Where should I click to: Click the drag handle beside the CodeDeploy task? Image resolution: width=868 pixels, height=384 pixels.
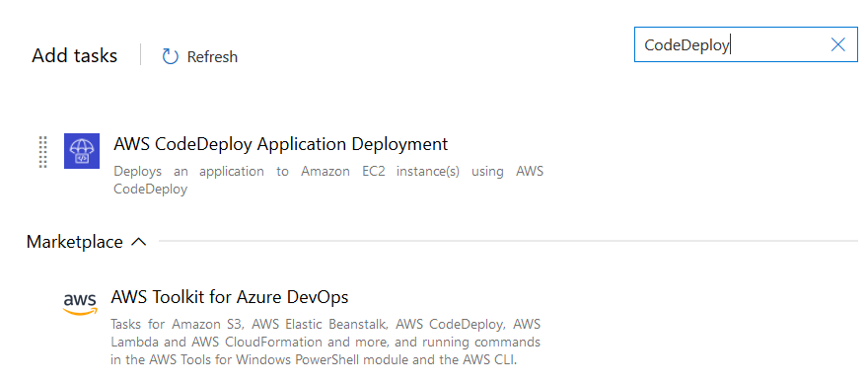click(x=43, y=151)
